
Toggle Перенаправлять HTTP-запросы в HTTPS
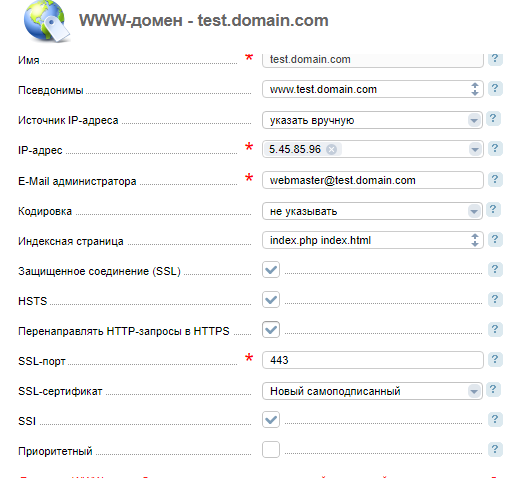[x=271, y=329]
